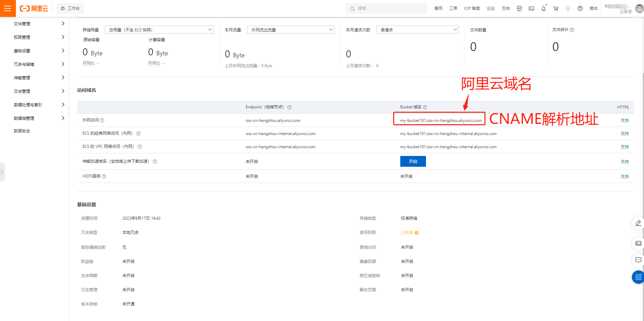Expand the collapsed left side panel arrow
Screen dimensions: 644x321
coord(2,172)
